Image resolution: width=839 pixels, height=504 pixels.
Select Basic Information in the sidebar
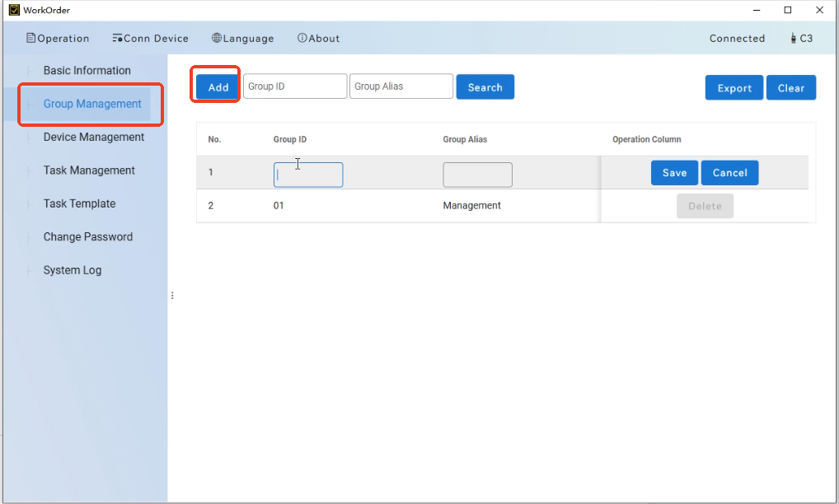[87, 71]
